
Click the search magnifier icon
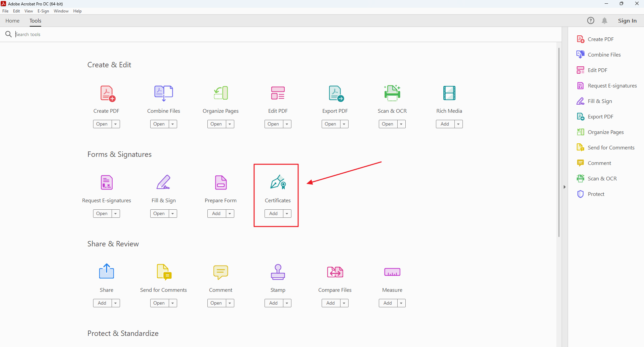click(8, 34)
